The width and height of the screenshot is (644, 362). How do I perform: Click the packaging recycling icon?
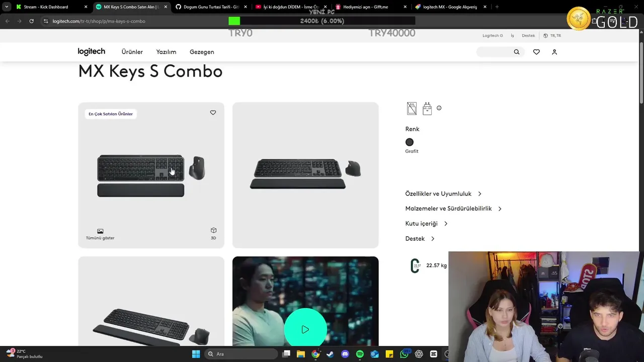coord(427,108)
